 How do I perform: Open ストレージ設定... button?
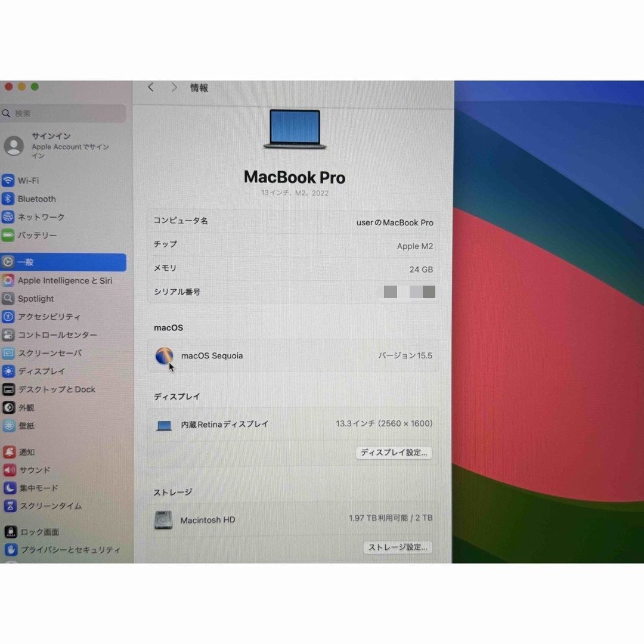(x=398, y=547)
